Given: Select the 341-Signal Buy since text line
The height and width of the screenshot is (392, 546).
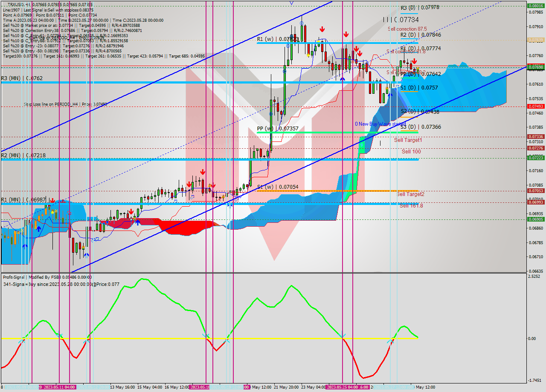Looking at the screenshot, I should [x=61, y=284].
